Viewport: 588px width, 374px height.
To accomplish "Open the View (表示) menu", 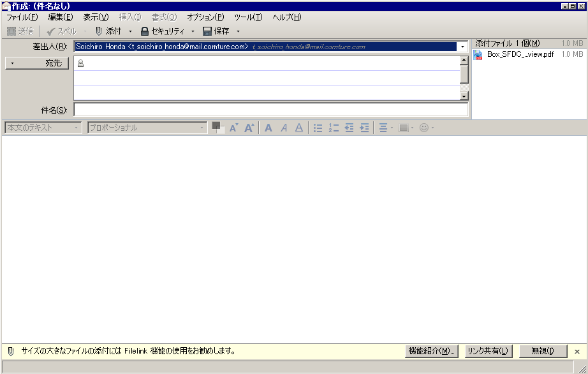I will (96, 17).
